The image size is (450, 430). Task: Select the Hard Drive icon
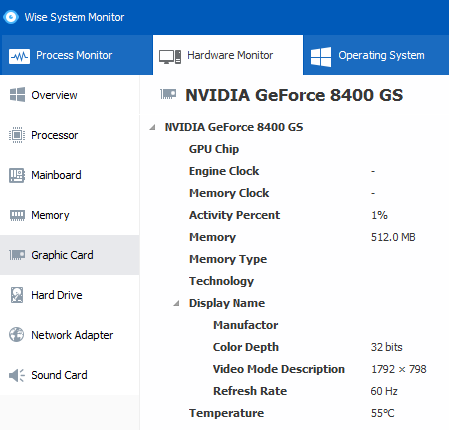(x=17, y=295)
